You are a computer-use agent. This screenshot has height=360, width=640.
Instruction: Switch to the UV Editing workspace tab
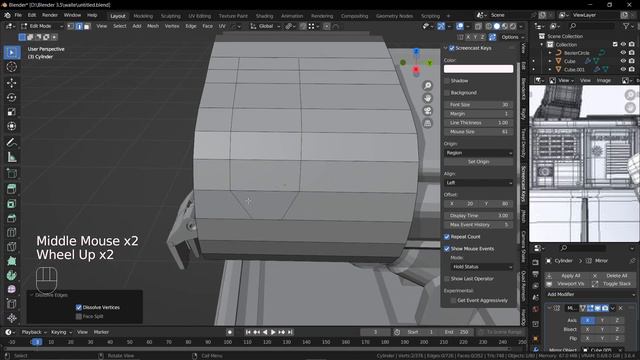tap(200, 16)
